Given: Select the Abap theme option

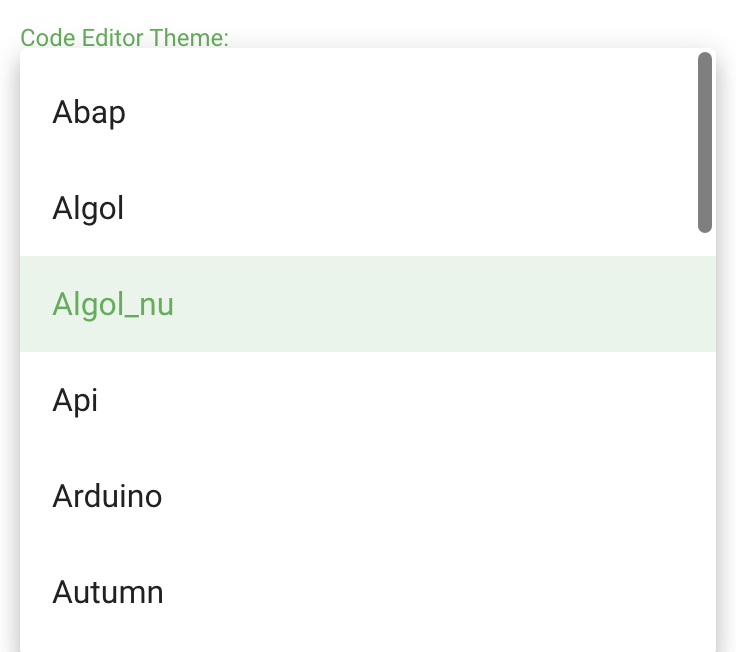Looking at the screenshot, I should 368,112.
